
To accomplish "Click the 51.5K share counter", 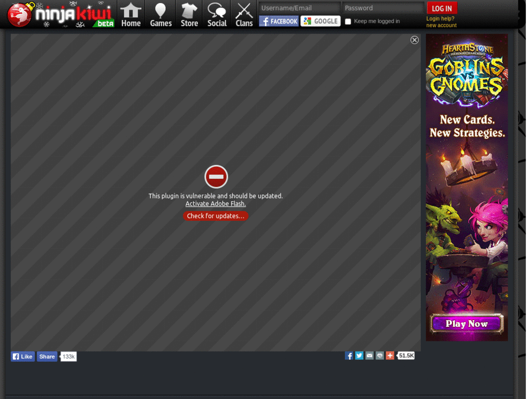I will (406, 355).
